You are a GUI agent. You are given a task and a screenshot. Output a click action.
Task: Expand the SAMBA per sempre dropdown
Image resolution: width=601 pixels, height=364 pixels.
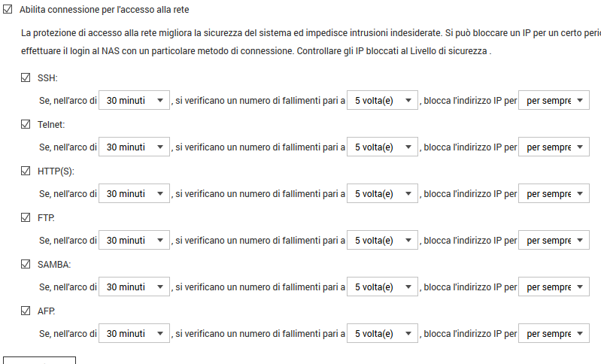pos(554,287)
